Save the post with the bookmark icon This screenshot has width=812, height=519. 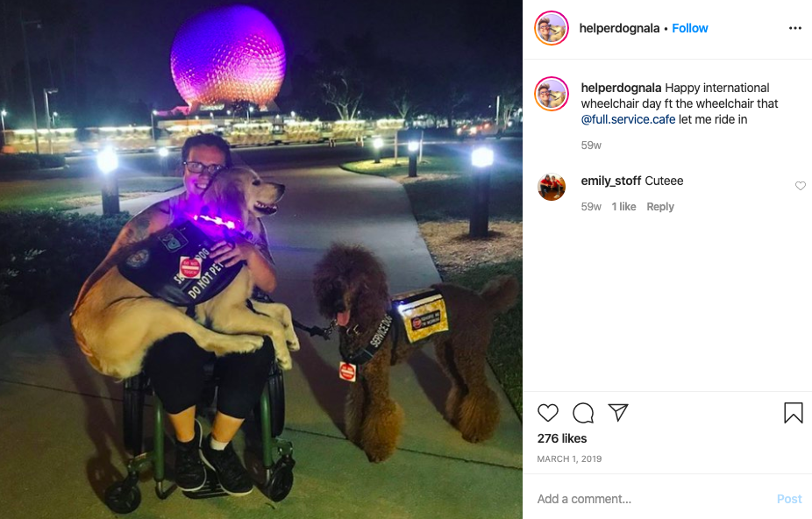(x=793, y=413)
